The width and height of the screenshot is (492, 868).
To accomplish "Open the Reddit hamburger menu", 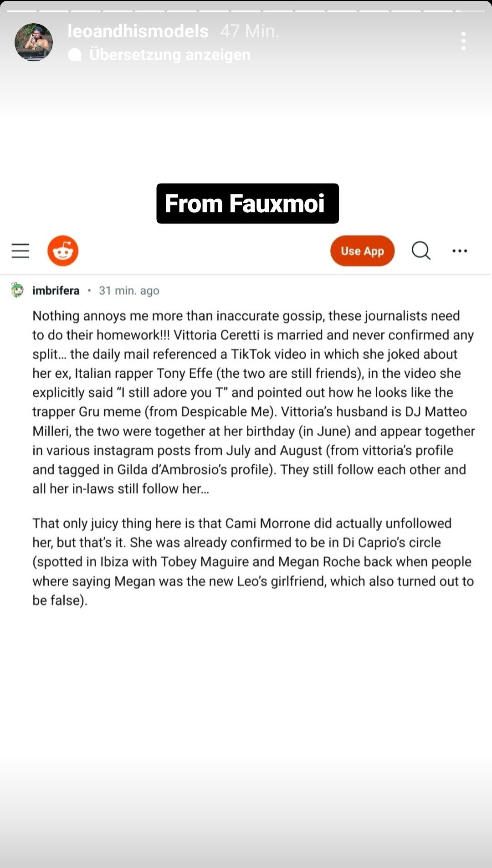I will [x=20, y=251].
